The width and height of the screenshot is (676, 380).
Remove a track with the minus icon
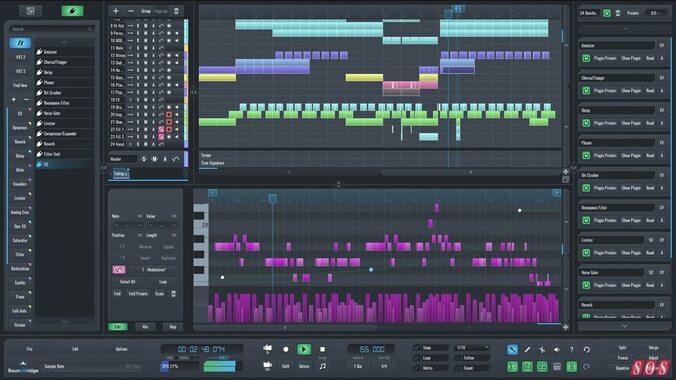click(131, 11)
